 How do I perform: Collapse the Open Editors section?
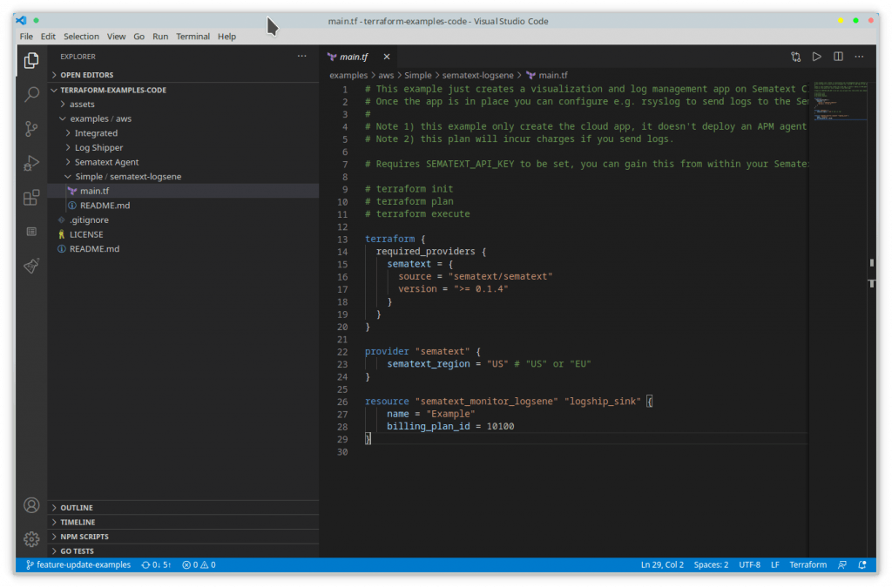point(86,75)
